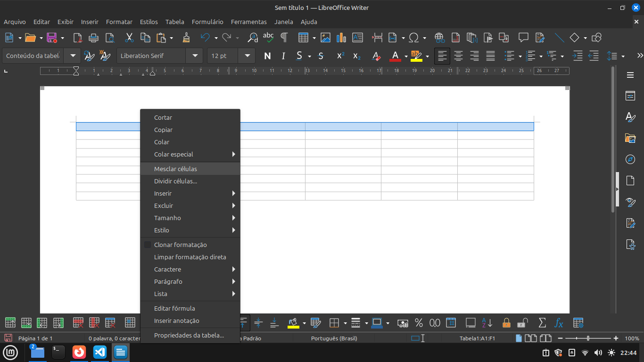Click the Sort A-Z icon in table toolbar
The height and width of the screenshot is (362, 644).
[x=487, y=323]
